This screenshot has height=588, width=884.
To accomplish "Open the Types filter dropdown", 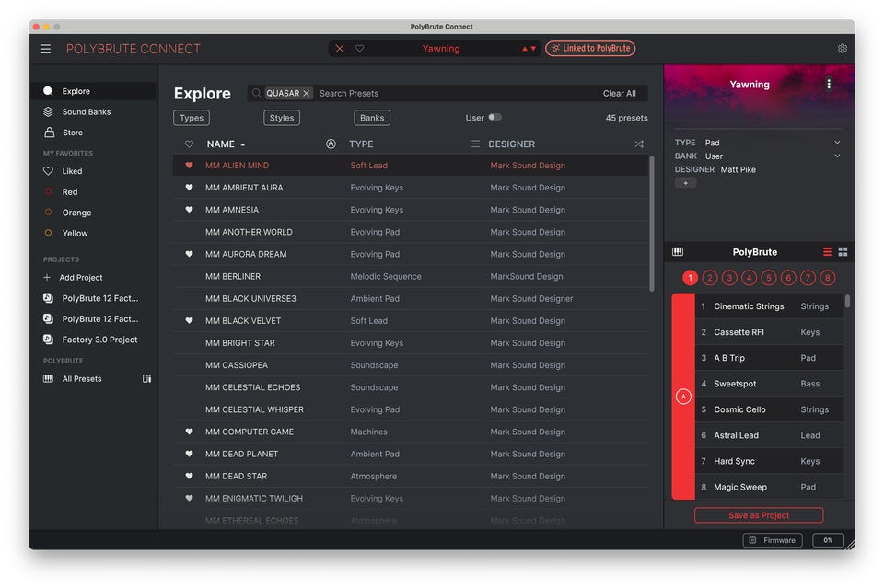I will [192, 118].
